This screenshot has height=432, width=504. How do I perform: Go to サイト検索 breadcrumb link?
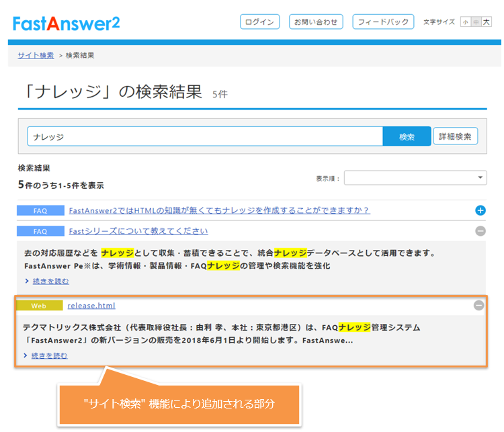(x=36, y=55)
